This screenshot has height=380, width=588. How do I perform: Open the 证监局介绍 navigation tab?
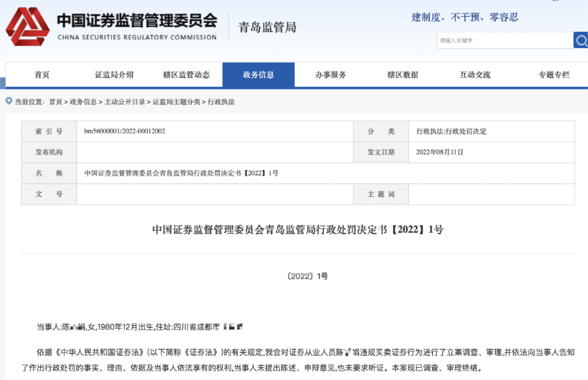click(x=114, y=75)
